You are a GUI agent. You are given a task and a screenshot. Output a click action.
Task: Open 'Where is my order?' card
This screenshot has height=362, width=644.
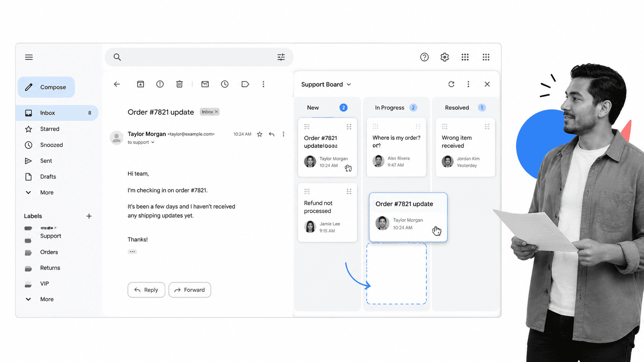(396, 147)
